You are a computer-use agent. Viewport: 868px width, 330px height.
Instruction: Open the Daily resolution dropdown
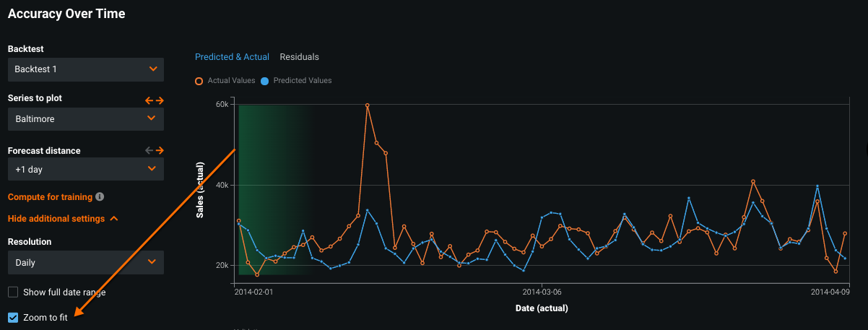coord(85,263)
